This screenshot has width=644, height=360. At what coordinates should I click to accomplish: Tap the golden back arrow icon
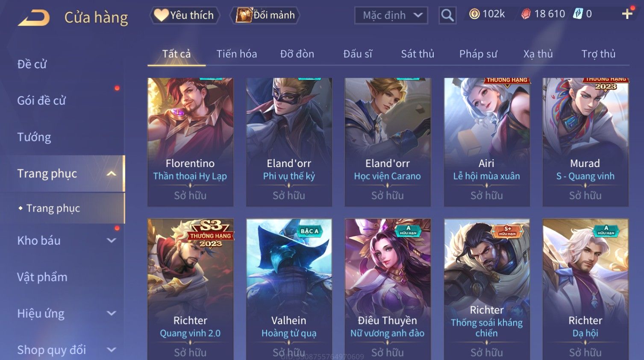tap(34, 18)
